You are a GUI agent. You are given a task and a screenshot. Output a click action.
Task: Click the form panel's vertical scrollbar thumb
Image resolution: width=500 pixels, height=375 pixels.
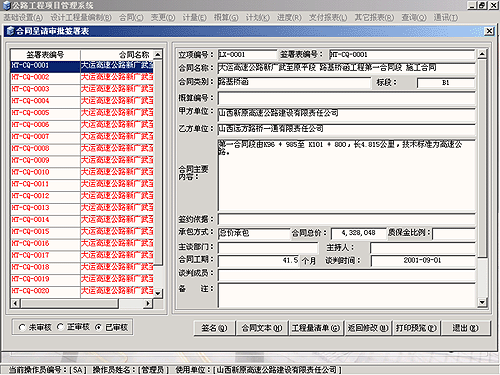pyautogui.click(x=482, y=158)
